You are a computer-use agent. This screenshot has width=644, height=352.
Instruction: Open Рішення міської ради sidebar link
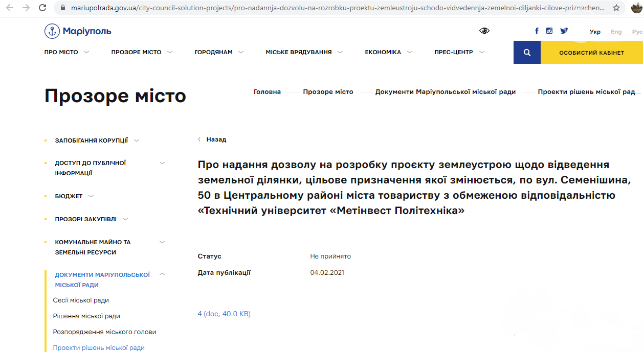click(86, 316)
